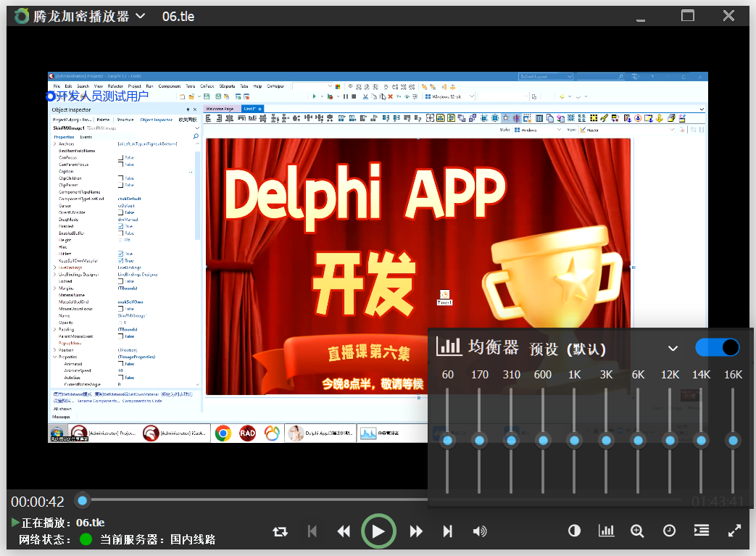
Task: Adjust the 60 Hz equalizer slider
Action: point(447,440)
